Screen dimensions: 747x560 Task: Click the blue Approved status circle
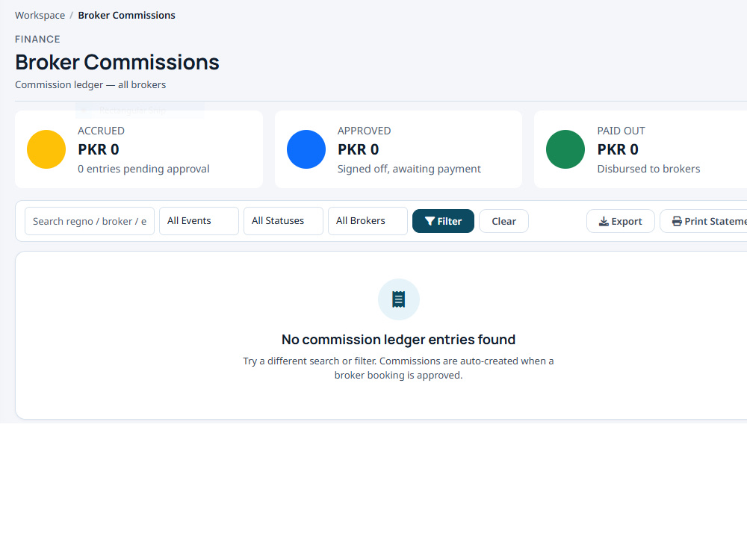[x=306, y=149]
